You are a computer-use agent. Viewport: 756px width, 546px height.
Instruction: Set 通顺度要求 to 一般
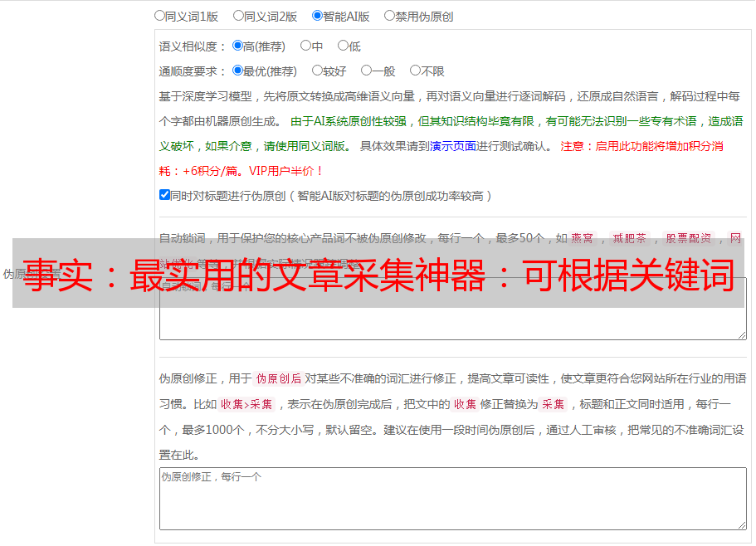(x=366, y=71)
